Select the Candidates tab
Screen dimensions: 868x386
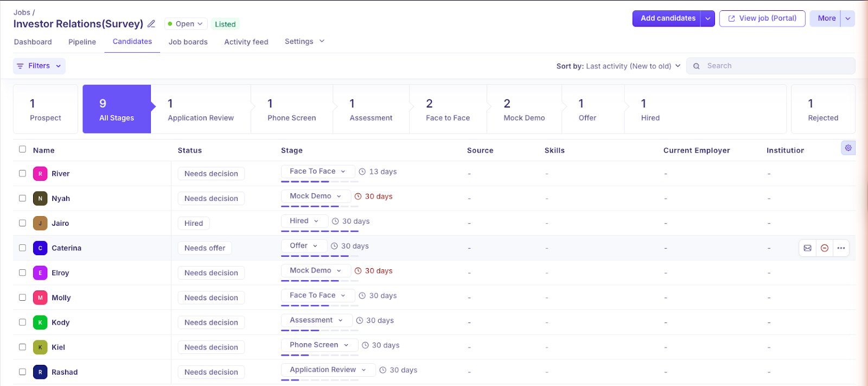(132, 41)
